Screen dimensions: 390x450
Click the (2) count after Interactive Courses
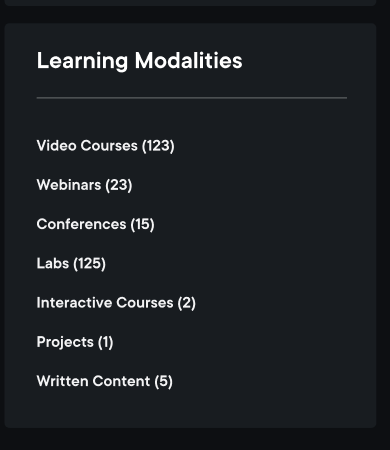click(186, 303)
